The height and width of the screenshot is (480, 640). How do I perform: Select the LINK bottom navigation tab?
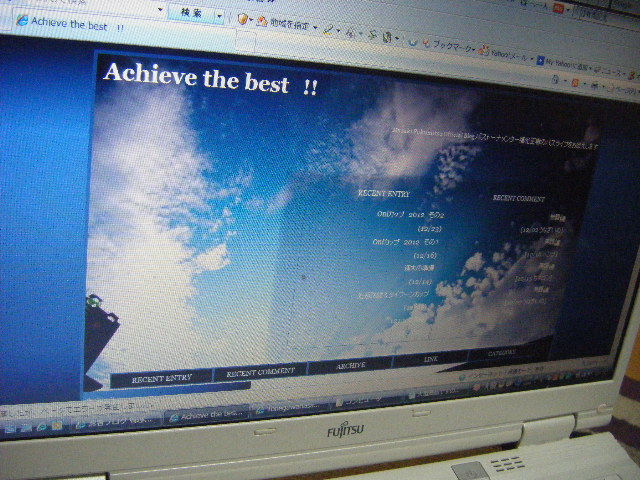[x=431, y=359]
